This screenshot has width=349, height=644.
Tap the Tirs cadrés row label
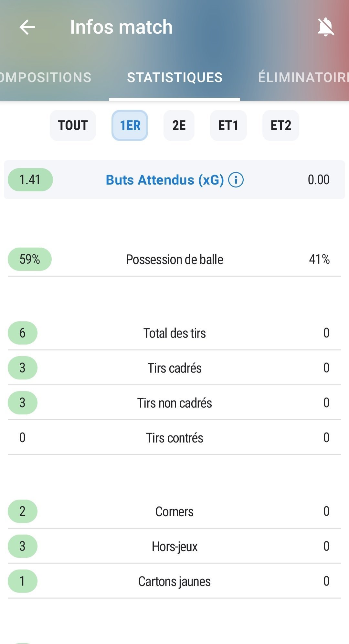[174, 368]
